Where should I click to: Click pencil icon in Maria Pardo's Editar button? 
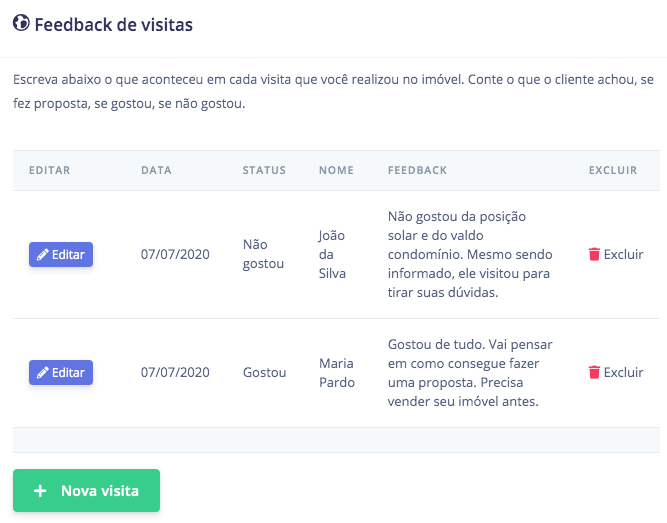click(x=43, y=373)
